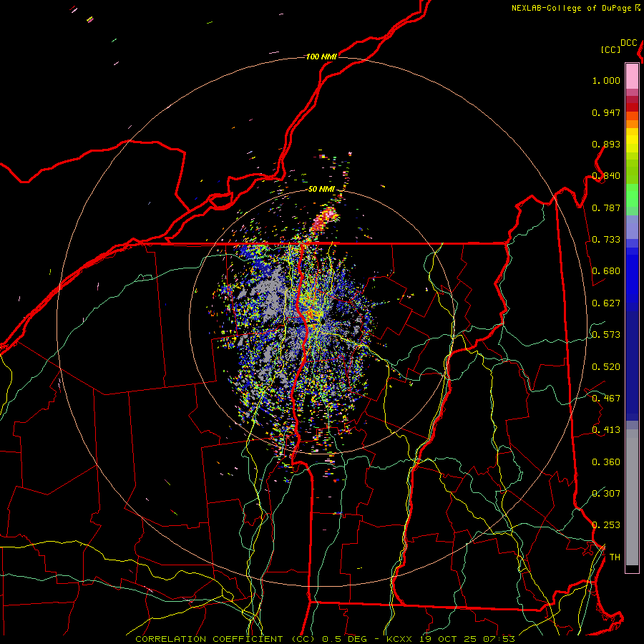Image resolution: width=644 pixels, height=644 pixels.
Task: Pick the 0.573 scale label
Action: (x=606, y=335)
